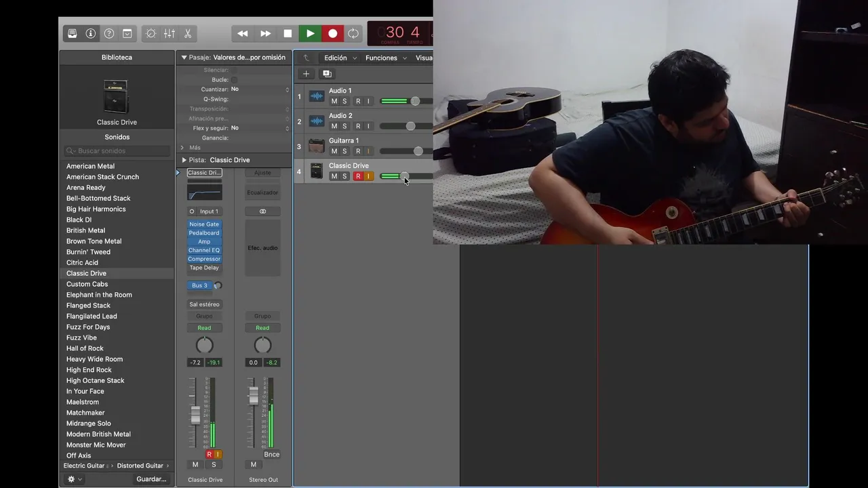868x488 pixels.
Task: Start playback with the green Play button
Action: [310, 33]
